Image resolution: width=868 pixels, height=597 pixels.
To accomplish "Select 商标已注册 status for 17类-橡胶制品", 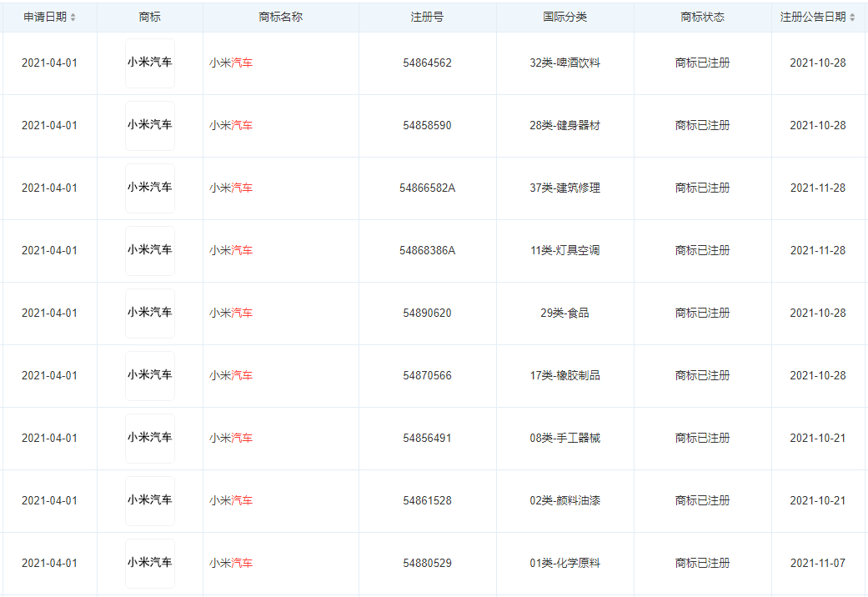I will coord(702,376).
